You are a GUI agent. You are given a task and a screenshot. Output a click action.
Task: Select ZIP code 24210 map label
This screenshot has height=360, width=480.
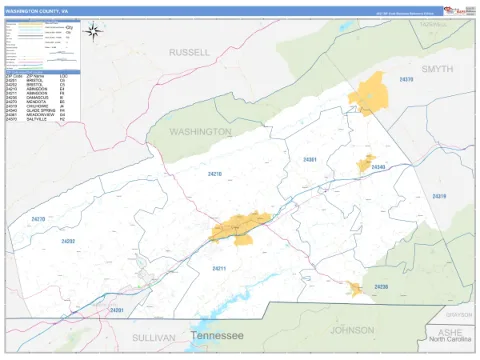(x=215, y=174)
